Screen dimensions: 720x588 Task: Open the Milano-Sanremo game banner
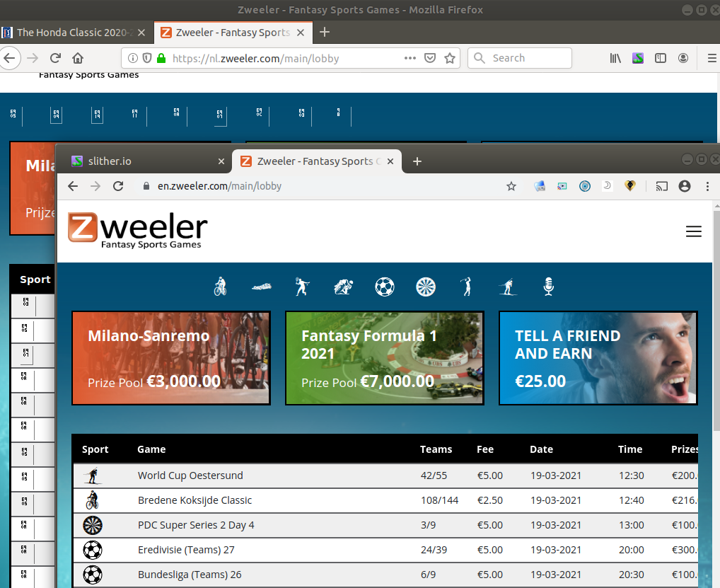pos(170,358)
